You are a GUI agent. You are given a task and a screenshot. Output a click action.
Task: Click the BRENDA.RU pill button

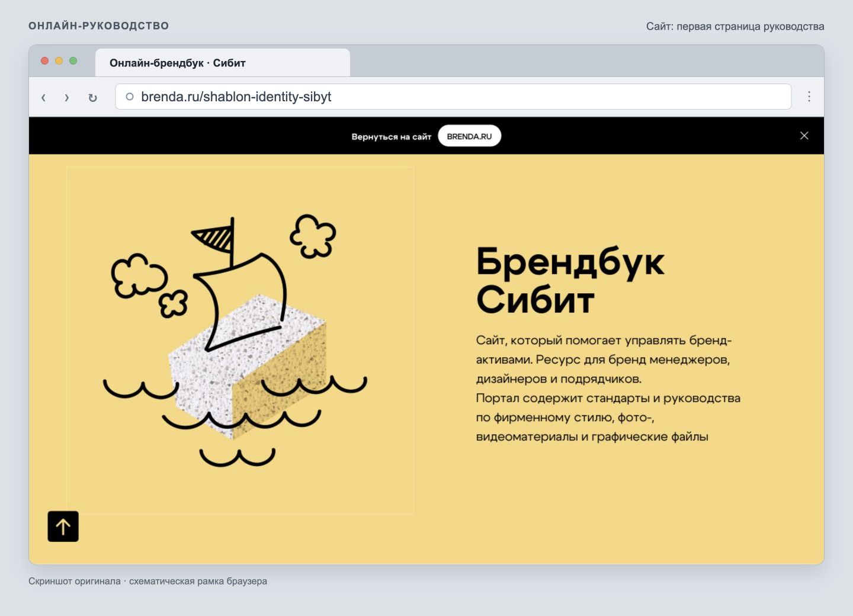point(469,136)
